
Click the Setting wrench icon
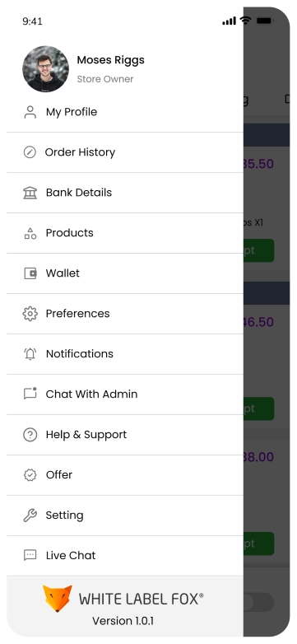tap(30, 515)
